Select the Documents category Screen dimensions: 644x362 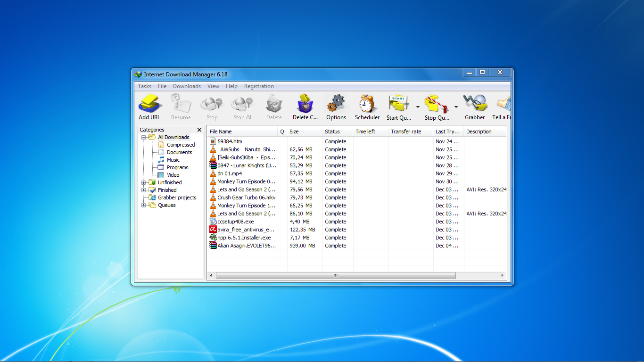(x=179, y=152)
